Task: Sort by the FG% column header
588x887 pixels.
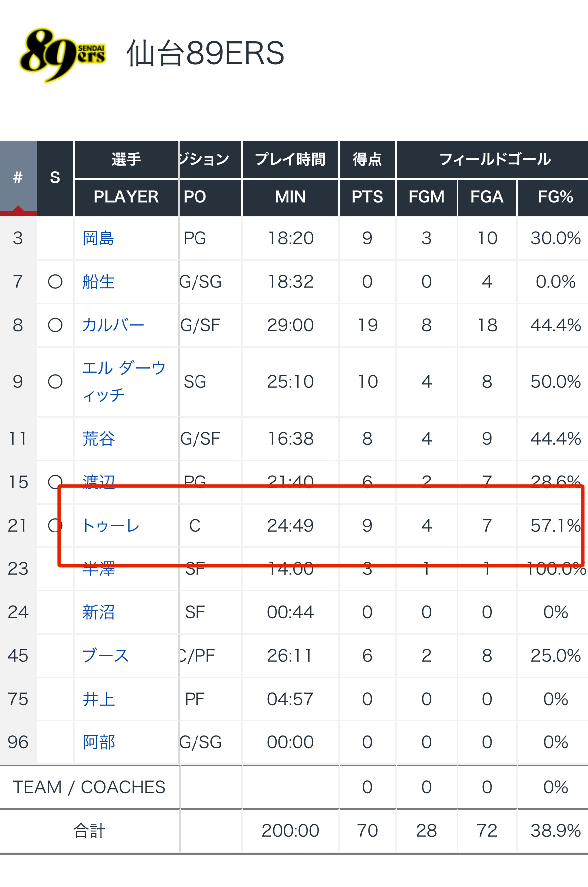Action: pyautogui.click(x=555, y=197)
